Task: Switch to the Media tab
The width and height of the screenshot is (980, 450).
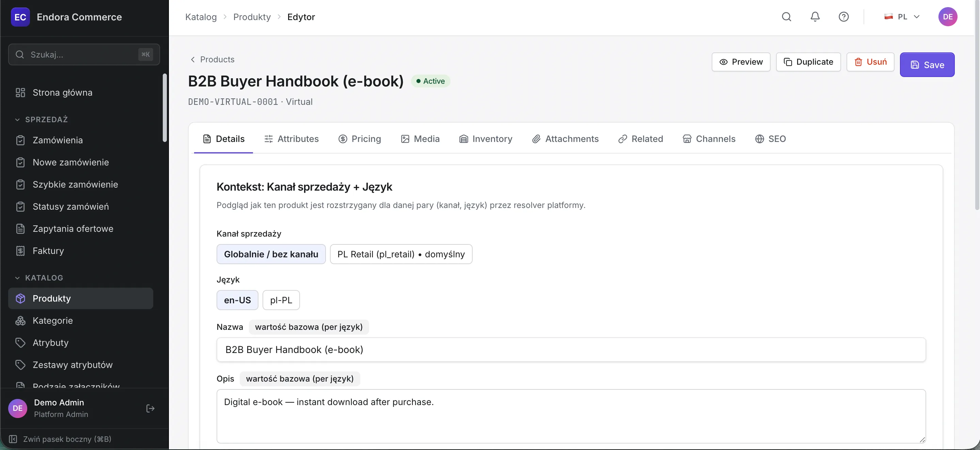Action: tap(420, 139)
